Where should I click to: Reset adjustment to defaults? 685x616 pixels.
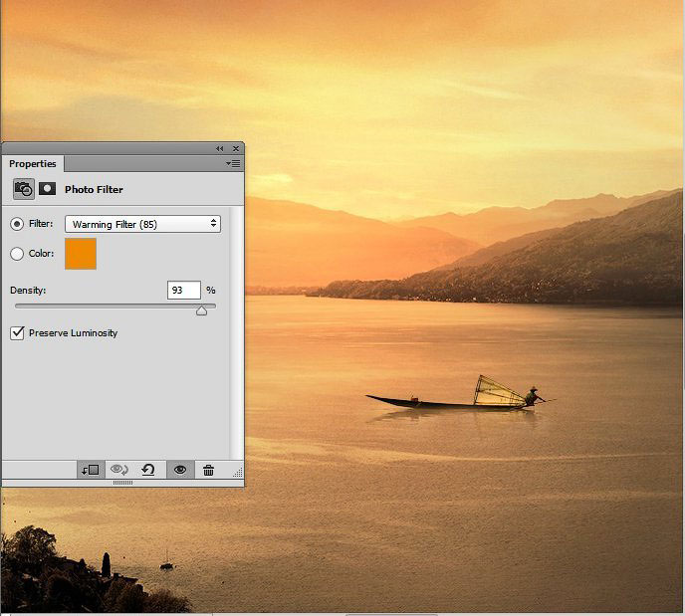click(148, 470)
